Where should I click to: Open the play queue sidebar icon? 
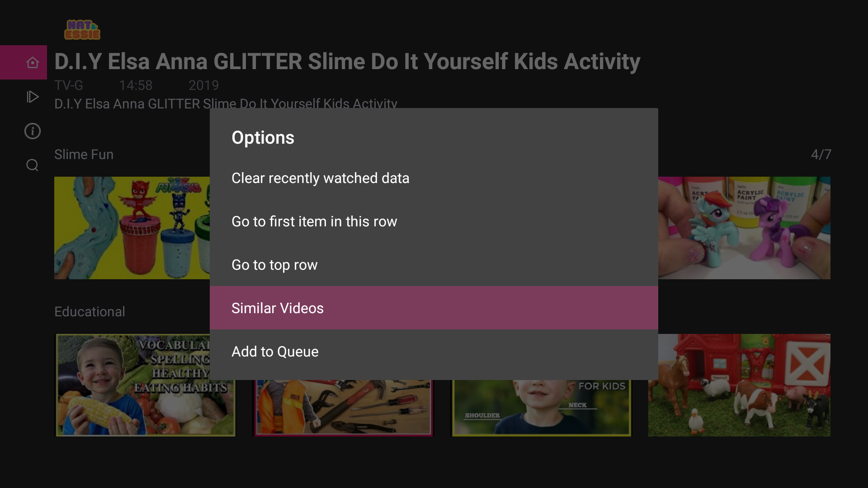tap(32, 97)
